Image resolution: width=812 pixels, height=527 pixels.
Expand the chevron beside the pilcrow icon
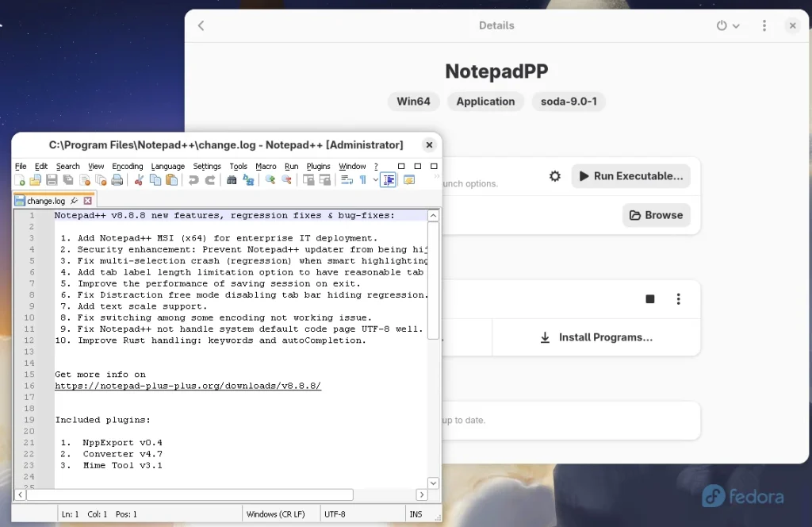(375, 180)
